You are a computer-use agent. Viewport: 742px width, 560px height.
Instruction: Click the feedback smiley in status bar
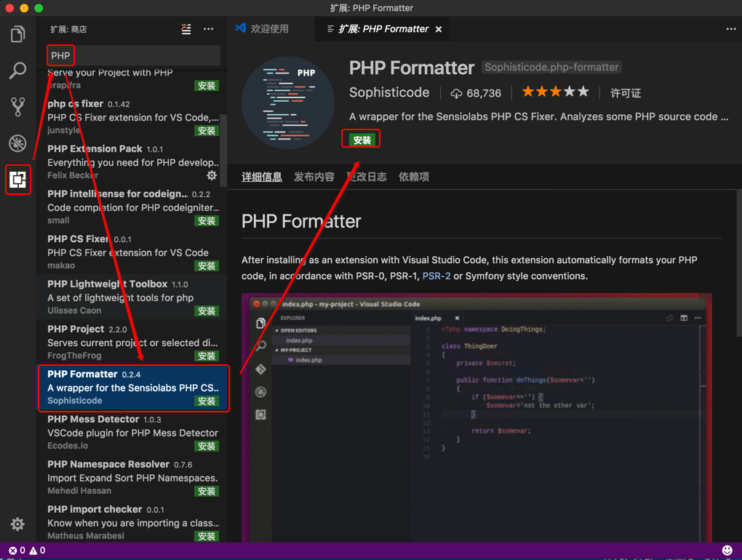pyautogui.click(x=727, y=551)
